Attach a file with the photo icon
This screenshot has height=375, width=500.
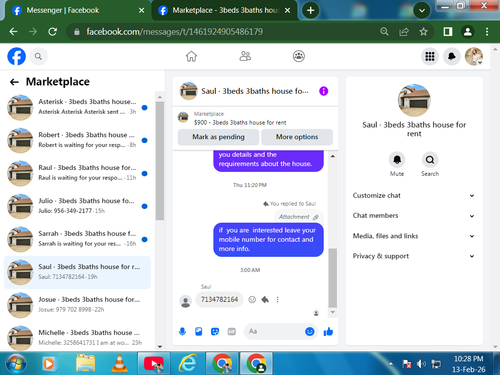(x=199, y=331)
